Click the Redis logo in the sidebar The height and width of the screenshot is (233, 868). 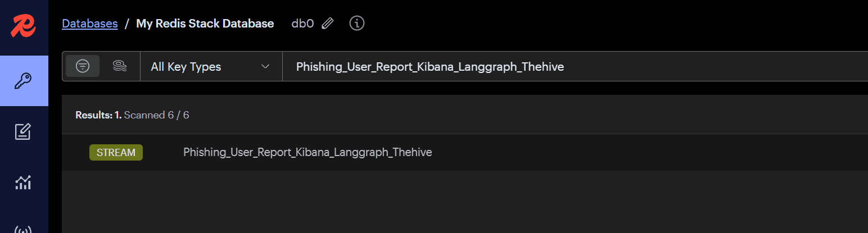click(24, 25)
